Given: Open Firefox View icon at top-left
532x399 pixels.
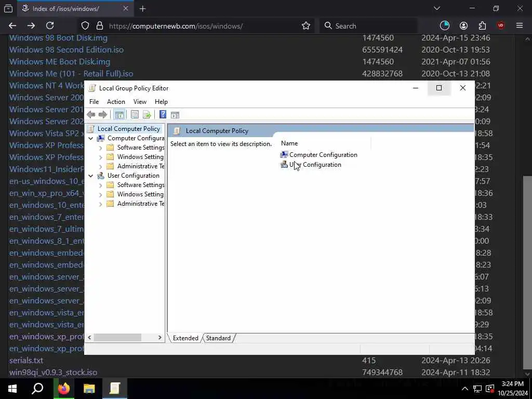Looking at the screenshot, I should click(x=8, y=8).
